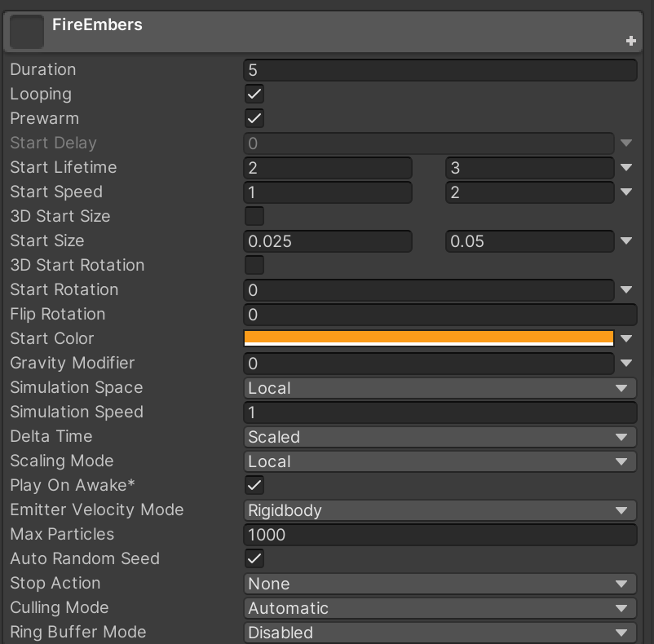This screenshot has height=644, width=654.
Task: Open Start Speed mode arrow menu
Action: click(626, 192)
